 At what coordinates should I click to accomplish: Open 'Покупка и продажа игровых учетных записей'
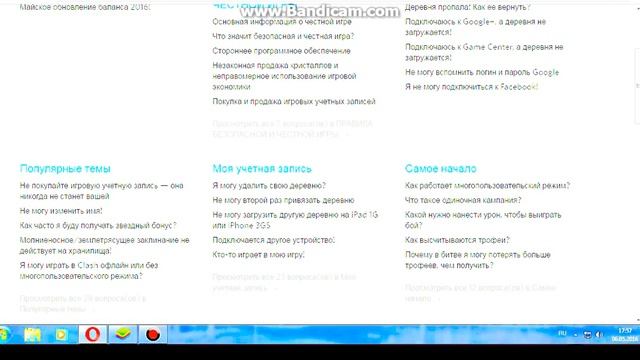pyautogui.click(x=293, y=101)
